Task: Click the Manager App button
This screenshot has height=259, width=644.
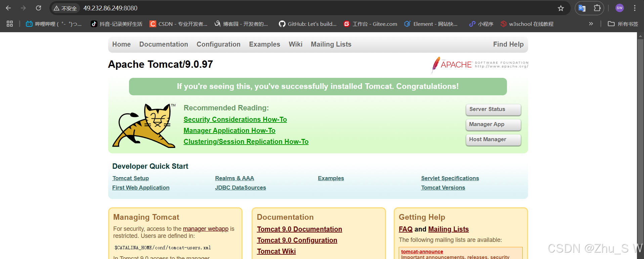Action: pyautogui.click(x=493, y=124)
